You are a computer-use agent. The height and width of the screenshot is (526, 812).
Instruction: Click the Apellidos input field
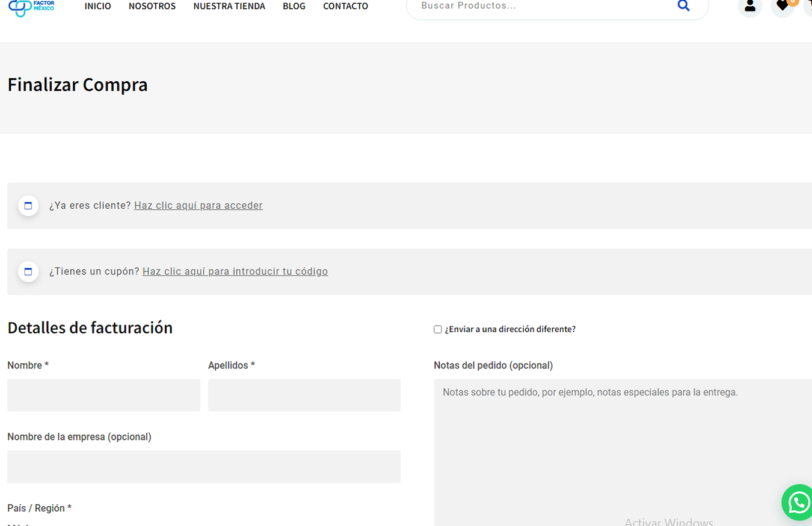click(x=304, y=395)
